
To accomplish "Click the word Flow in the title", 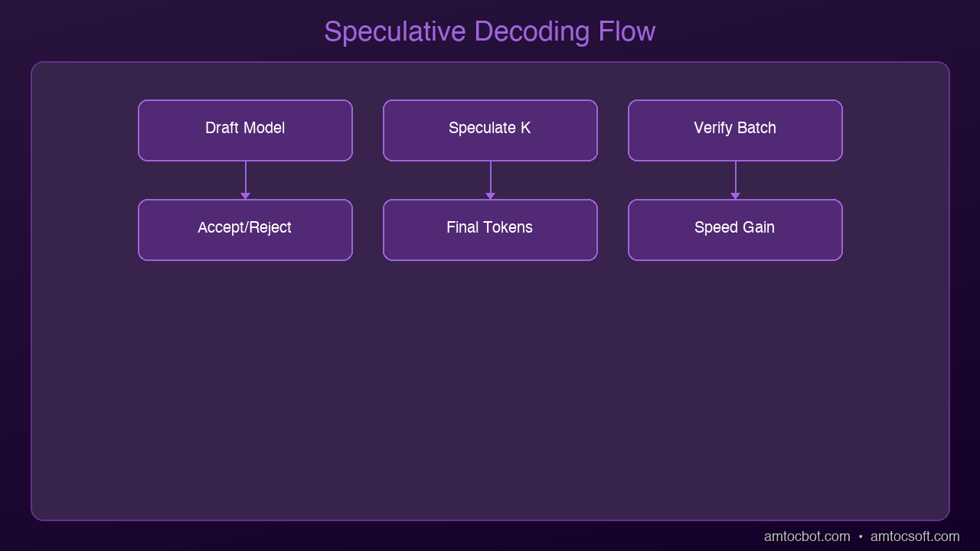I will point(627,32).
